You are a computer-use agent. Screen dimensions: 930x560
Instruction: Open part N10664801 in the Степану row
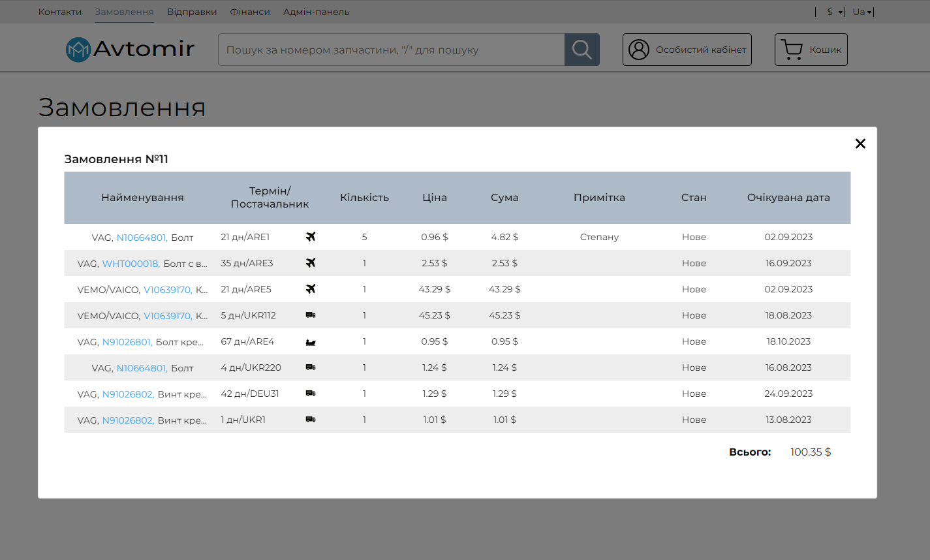pos(142,238)
